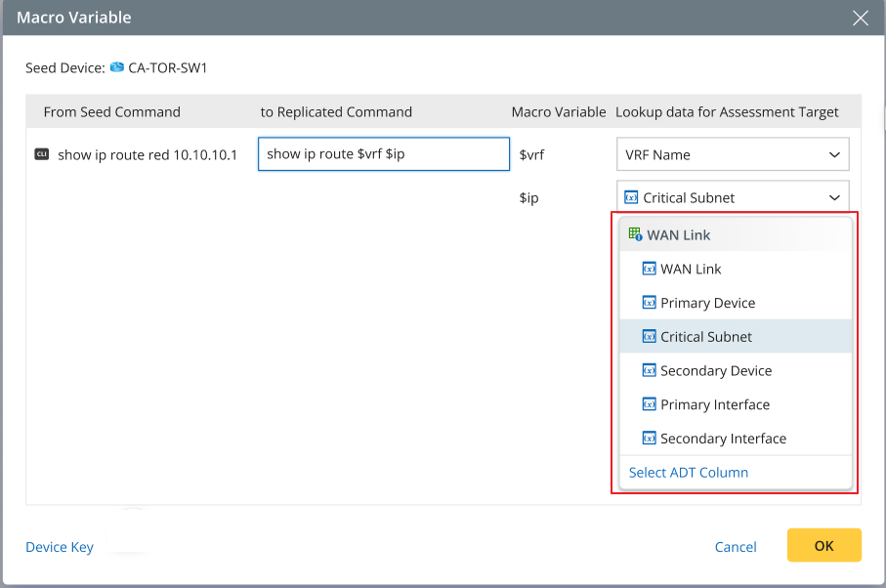Screen dimensions: 886x588
Task: Open the Device Key link
Action: pyautogui.click(x=60, y=547)
